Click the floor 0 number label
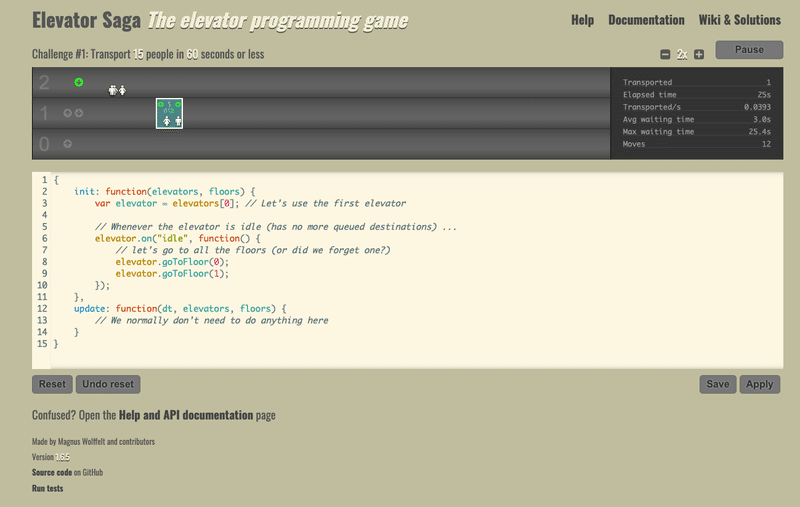The width and height of the screenshot is (800, 507). [x=44, y=144]
